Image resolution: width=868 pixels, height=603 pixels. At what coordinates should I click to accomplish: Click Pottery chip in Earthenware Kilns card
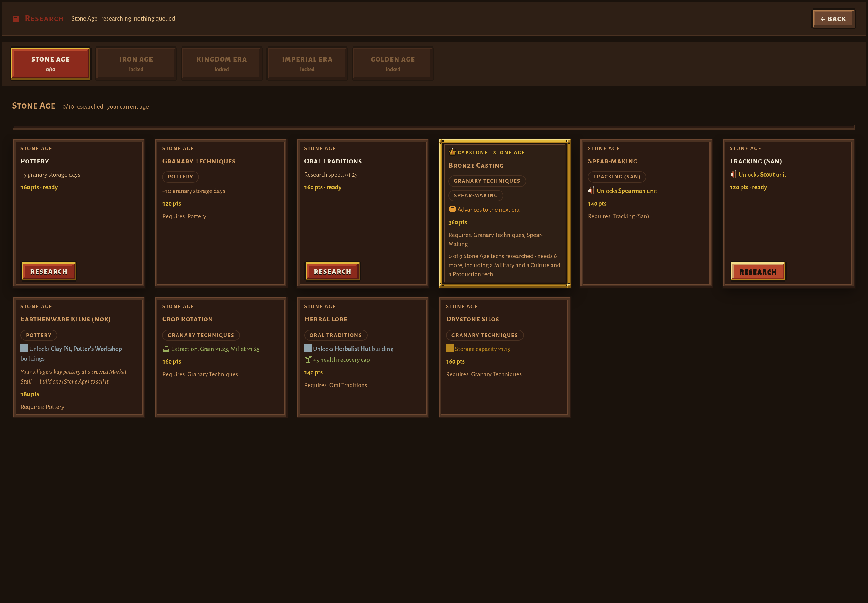[39, 335]
